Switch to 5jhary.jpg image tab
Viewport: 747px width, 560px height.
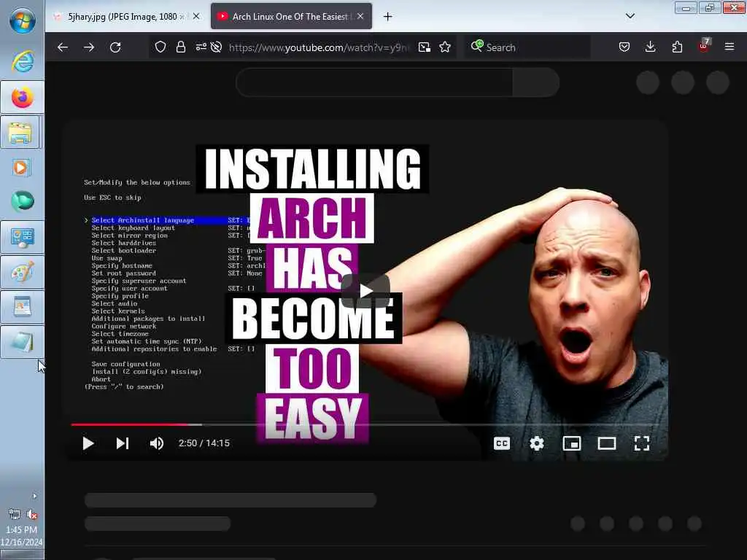[x=127, y=17]
